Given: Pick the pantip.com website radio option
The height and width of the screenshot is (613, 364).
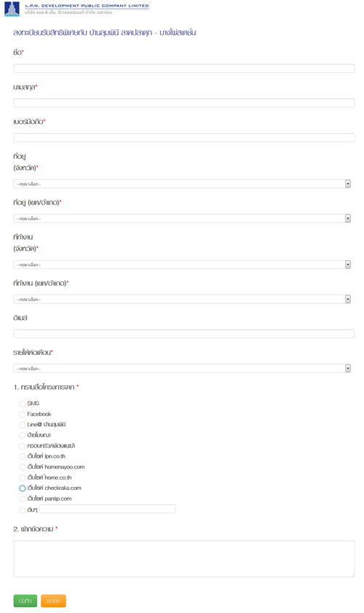Looking at the screenshot, I should pyautogui.click(x=23, y=499).
